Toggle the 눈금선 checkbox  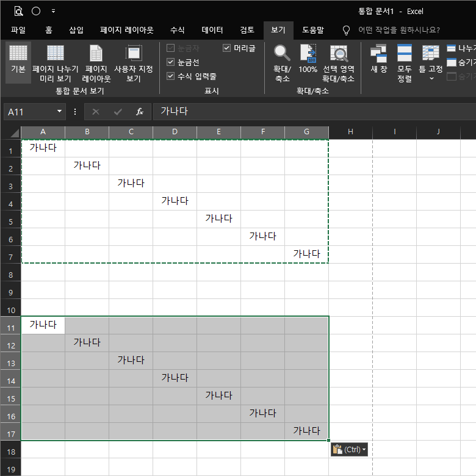point(171,62)
